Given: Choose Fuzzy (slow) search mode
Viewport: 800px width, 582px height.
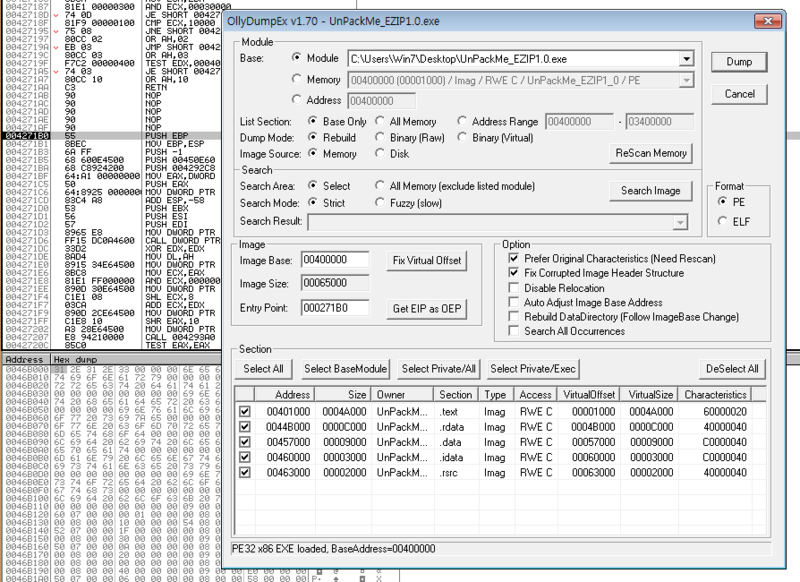Looking at the screenshot, I should 380,203.
